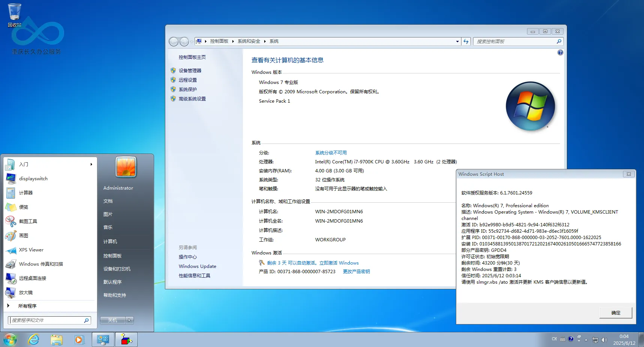Click the 关机 shutdown button
The image size is (644, 347).
pyautogui.click(x=112, y=320)
